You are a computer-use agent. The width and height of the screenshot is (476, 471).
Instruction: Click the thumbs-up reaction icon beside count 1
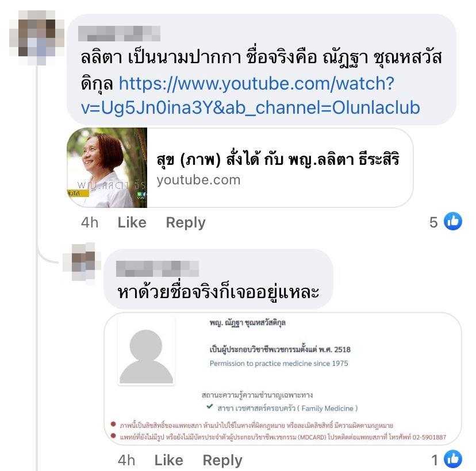[x=452, y=459]
